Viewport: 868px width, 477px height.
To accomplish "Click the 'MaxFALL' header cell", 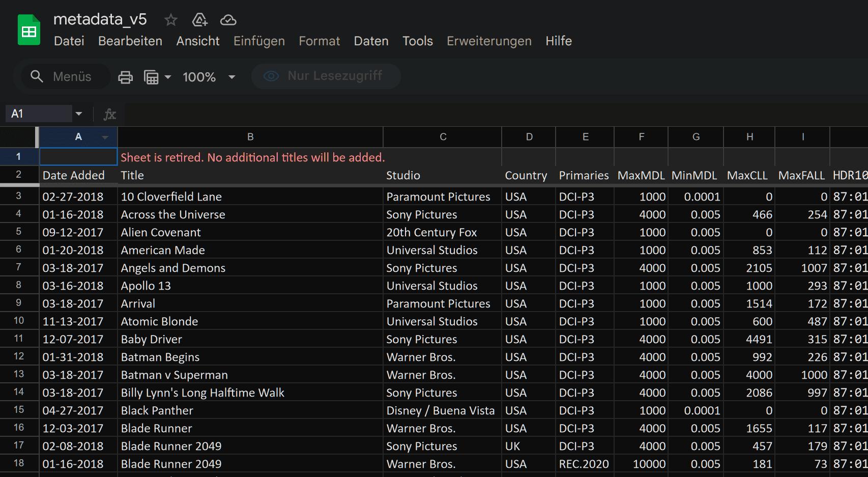I will click(x=802, y=175).
